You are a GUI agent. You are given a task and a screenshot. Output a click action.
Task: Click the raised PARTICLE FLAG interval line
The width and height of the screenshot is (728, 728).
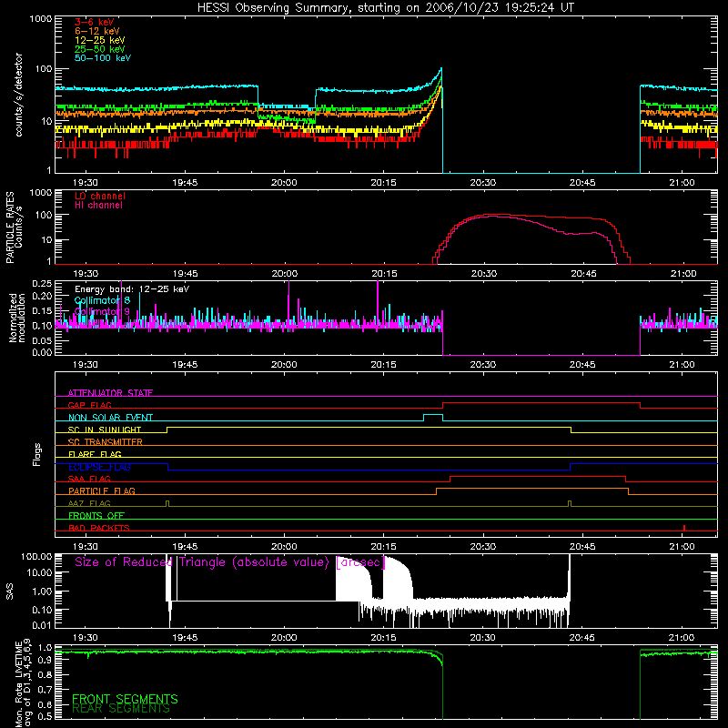tap(532, 489)
